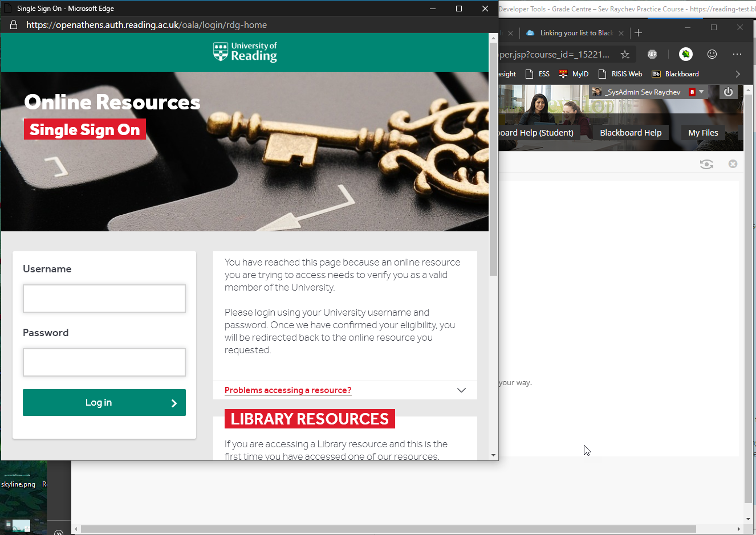Focus the Username input field
Screen dimensions: 756x535
[x=104, y=299]
